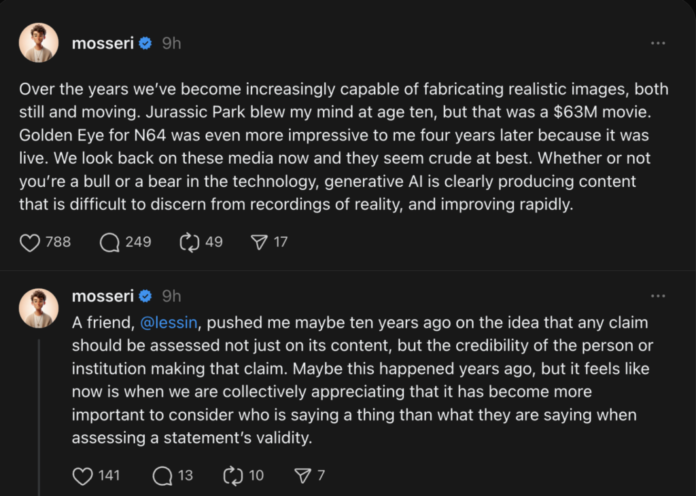696x496 pixels.
Task: Open the 13 replies on the second post
Action: [162, 476]
